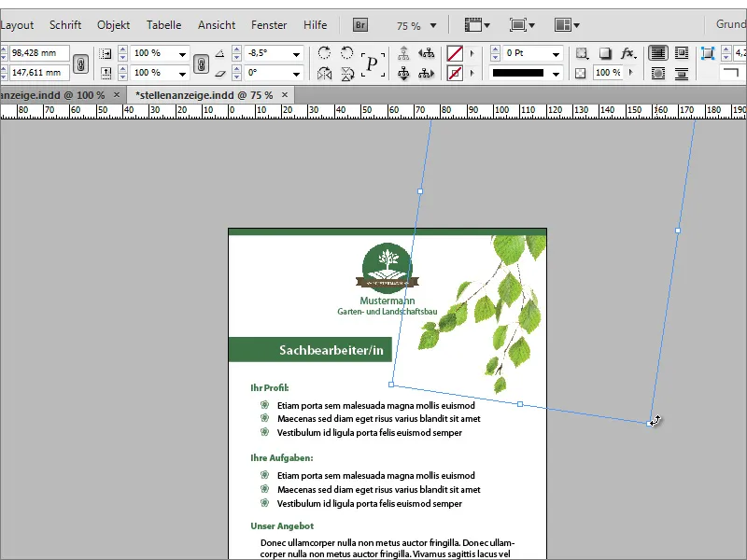Click the rotate 90° counter-clockwise icon
747x560 pixels.
click(347, 52)
